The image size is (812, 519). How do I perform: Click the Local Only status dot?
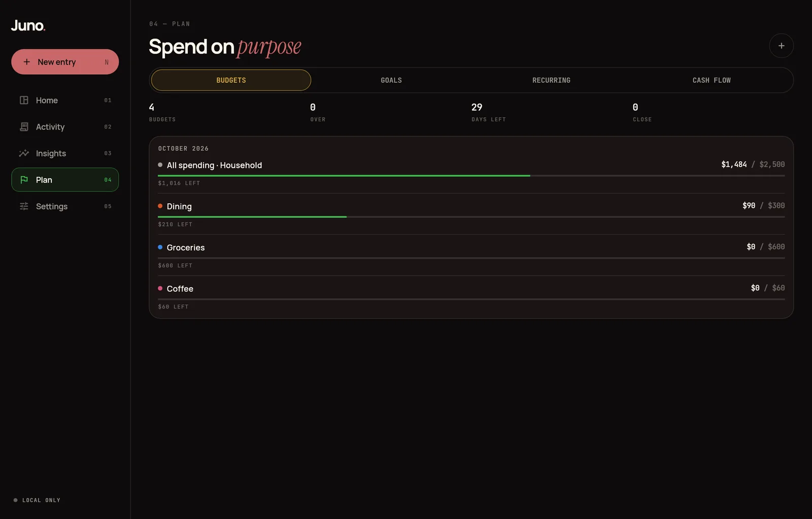pos(15,500)
